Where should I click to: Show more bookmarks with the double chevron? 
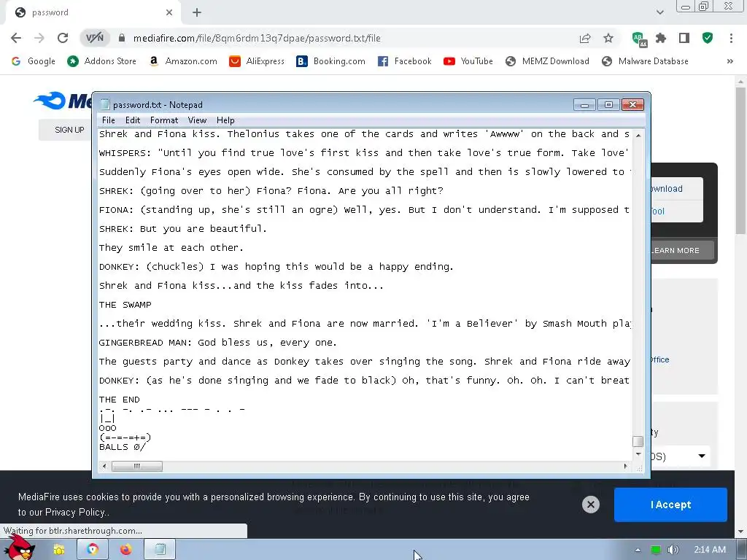click(729, 61)
